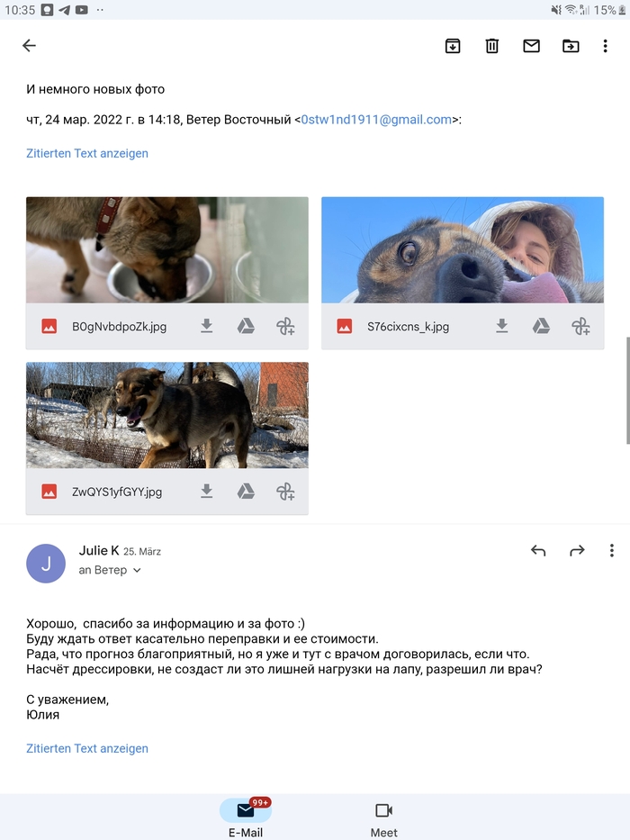
Task: Archive this email conversation
Action: click(x=453, y=46)
